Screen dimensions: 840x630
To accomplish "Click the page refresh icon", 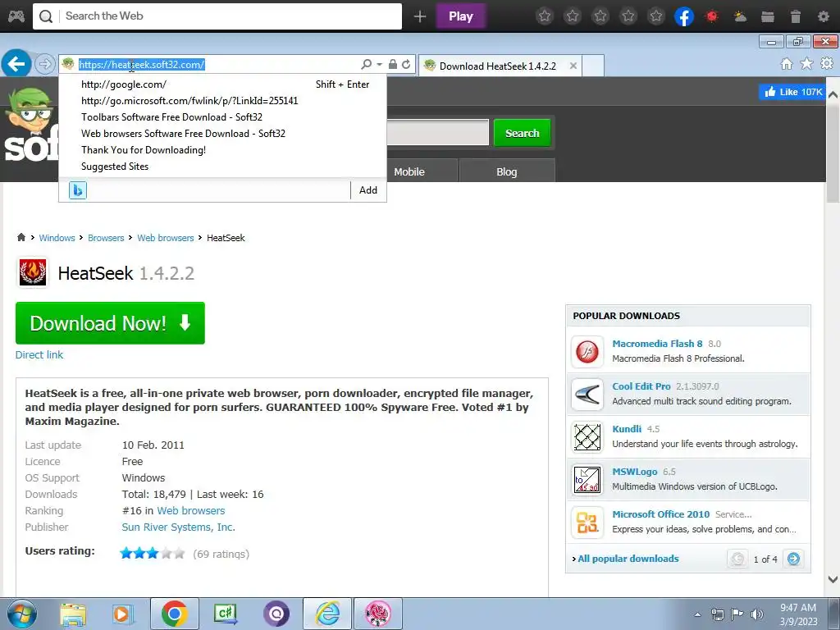I will (406, 64).
